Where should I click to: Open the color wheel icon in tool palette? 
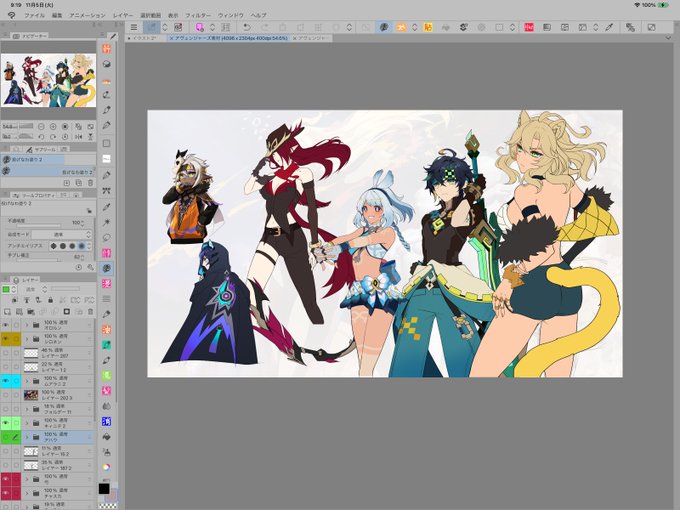coord(106,468)
